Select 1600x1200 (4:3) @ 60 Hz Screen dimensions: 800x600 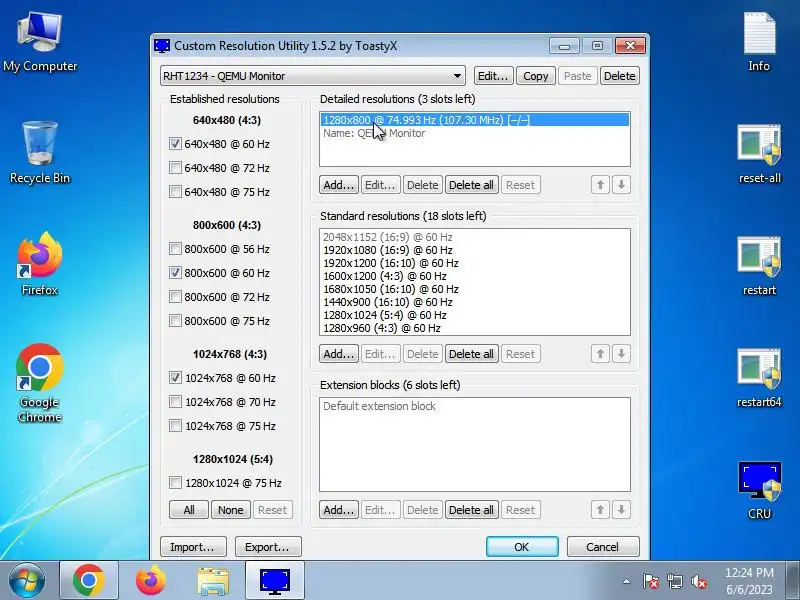point(474,276)
